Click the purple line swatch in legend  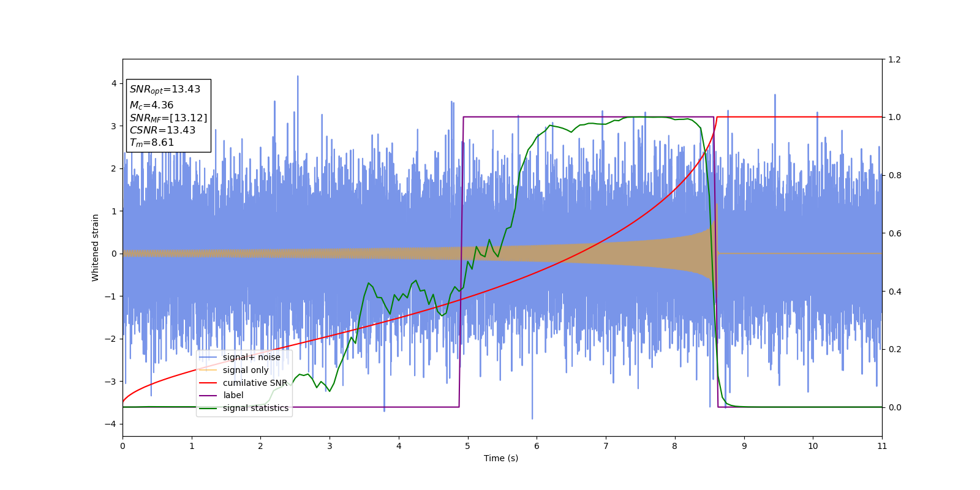pyautogui.click(x=208, y=395)
